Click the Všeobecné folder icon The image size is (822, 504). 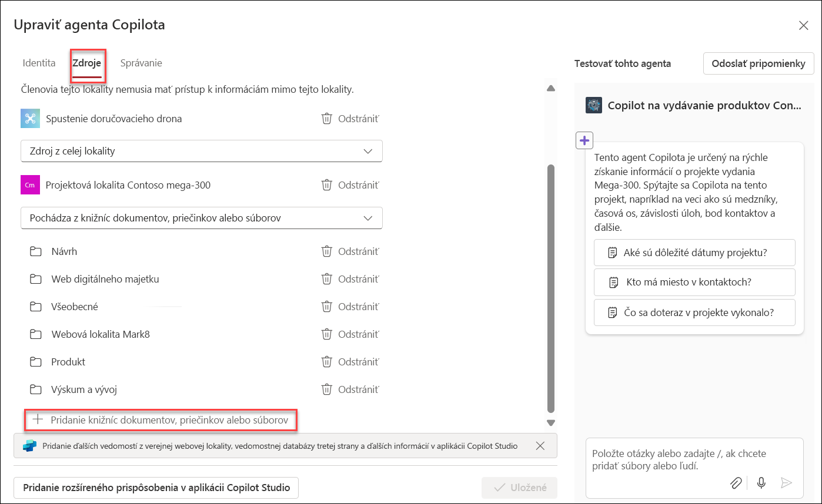[x=36, y=307]
